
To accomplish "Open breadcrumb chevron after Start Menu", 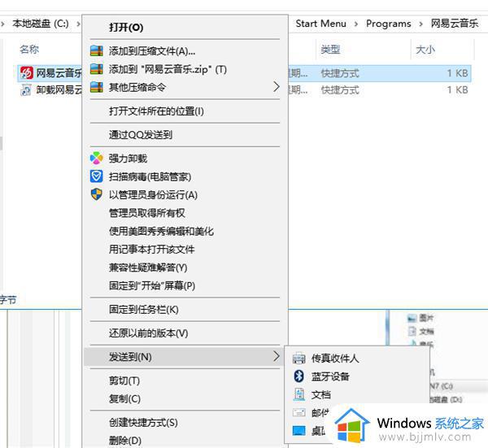I will [x=356, y=24].
